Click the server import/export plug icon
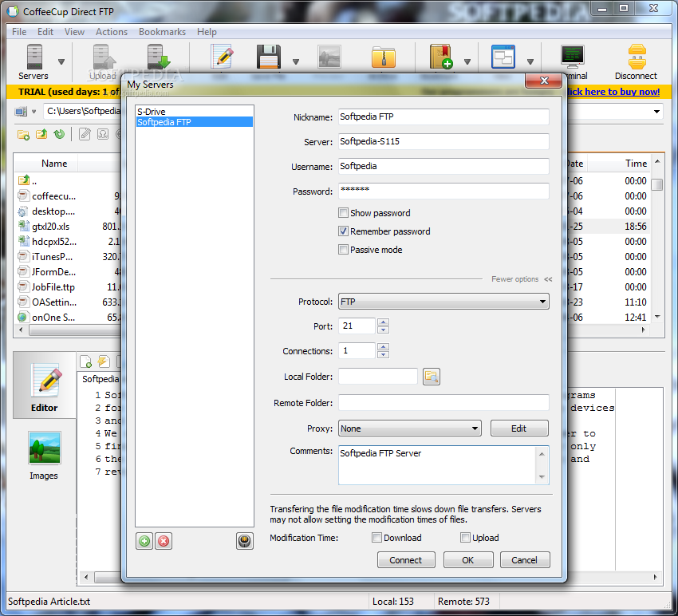This screenshot has width=678, height=616. [245, 541]
